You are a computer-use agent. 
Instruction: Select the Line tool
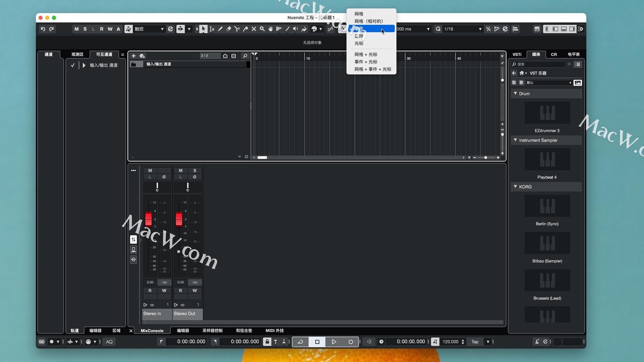(x=287, y=29)
